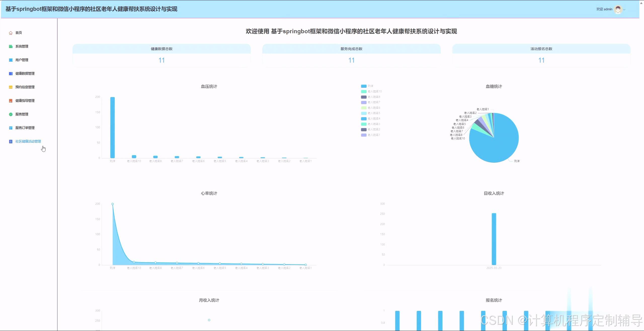Screen dimensions: 644x331
Task: Click the 健康指导管理 notebook icon
Action: click(10, 101)
